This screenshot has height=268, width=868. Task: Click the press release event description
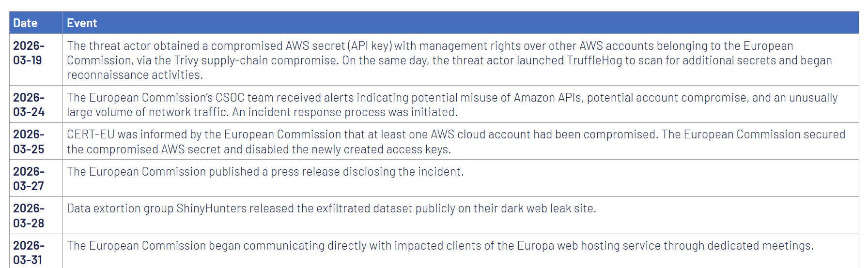coord(265,172)
